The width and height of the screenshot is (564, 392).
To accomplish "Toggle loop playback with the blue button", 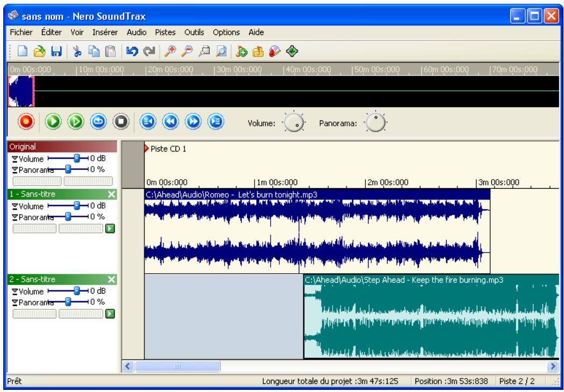I will pyautogui.click(x=98, y=122).
